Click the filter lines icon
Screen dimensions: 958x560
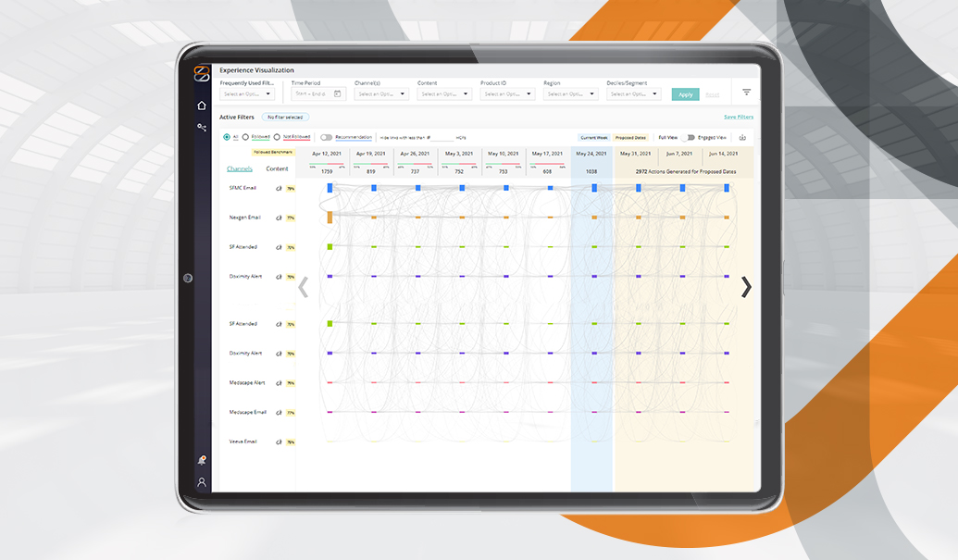[746, 93]
